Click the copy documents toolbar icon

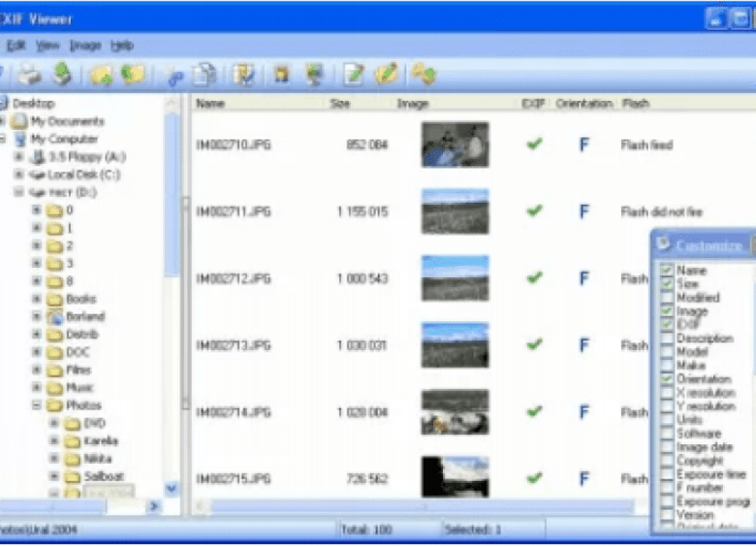pos(205,75)
